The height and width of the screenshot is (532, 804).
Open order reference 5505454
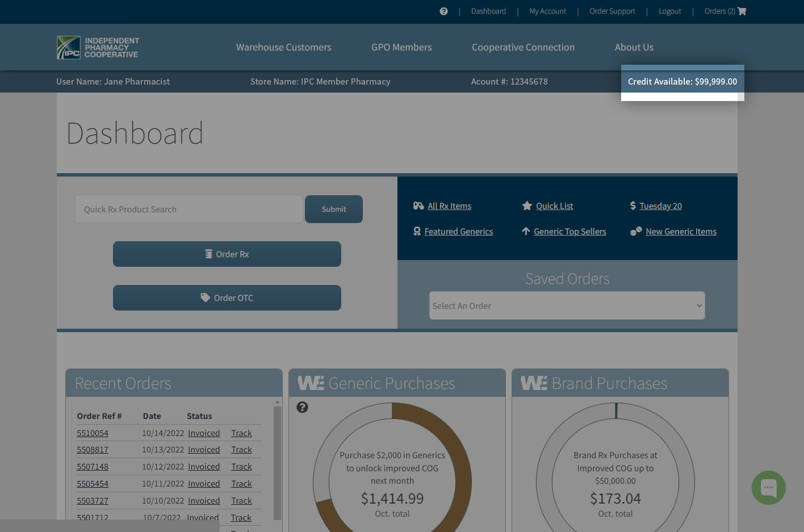[x=93, y=484]
